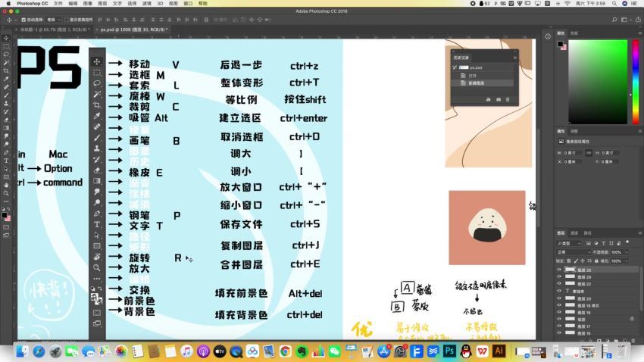Select the Lasso tool
This screenshot has height=362, width=644.
(x=6, y=55)
